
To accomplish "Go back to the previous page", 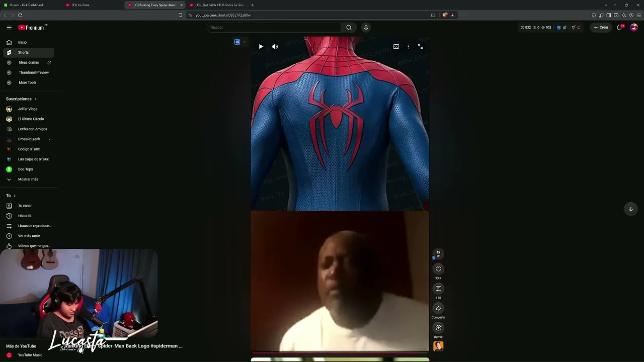I will coord(5,15).
